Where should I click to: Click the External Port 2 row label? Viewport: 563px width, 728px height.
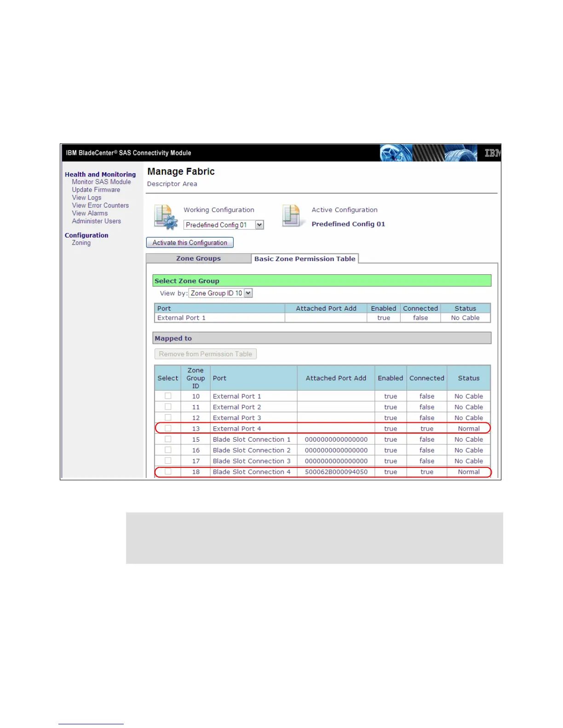click(x=237, y=407)
